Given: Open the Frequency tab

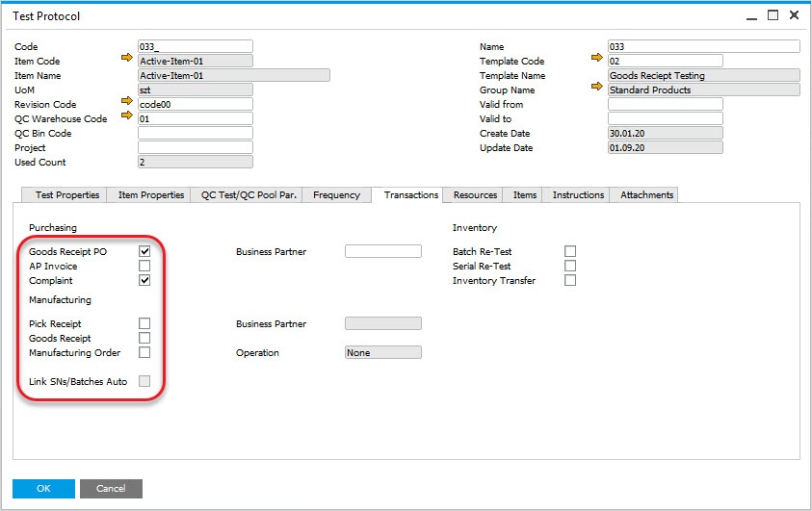Looking at the screenshot, I should coord(336,195).
